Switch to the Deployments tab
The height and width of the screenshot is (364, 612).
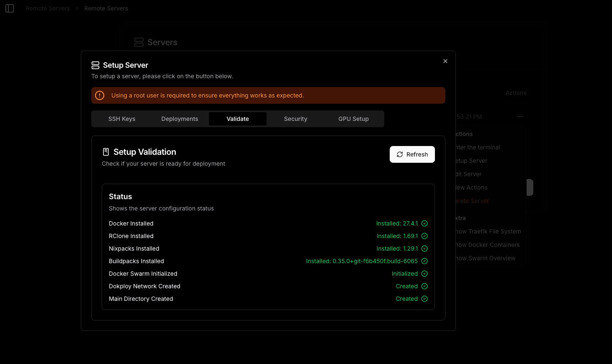(x=180, y=119)
